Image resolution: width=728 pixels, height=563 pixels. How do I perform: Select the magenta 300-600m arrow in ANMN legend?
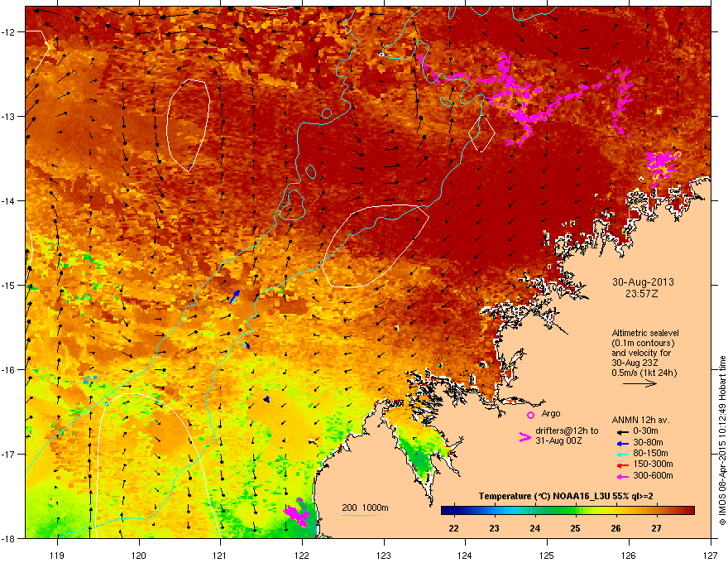(621, 477)
